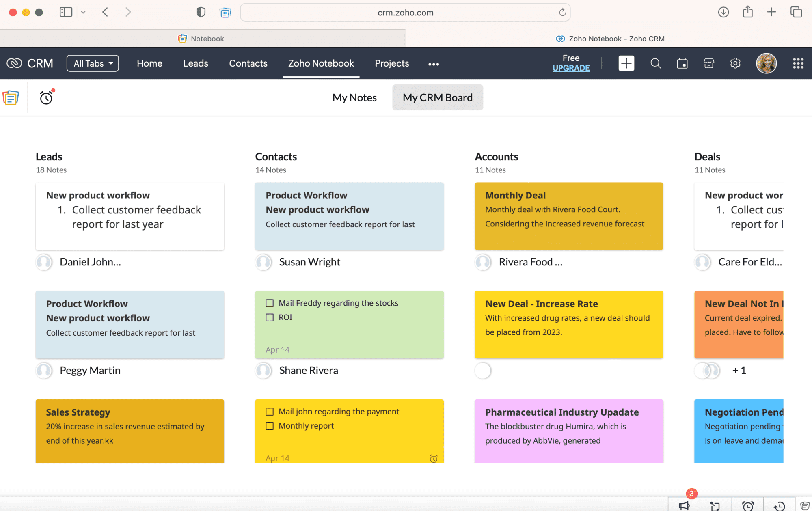Open the Monthly Deal note card
Screen dimensions: 812x511
[x=568, y=216]
